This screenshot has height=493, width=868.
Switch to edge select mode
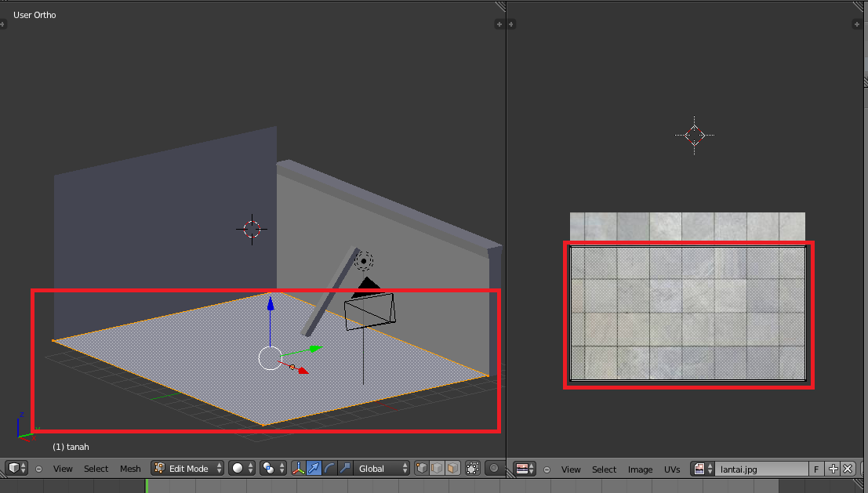tap(438, 468)
